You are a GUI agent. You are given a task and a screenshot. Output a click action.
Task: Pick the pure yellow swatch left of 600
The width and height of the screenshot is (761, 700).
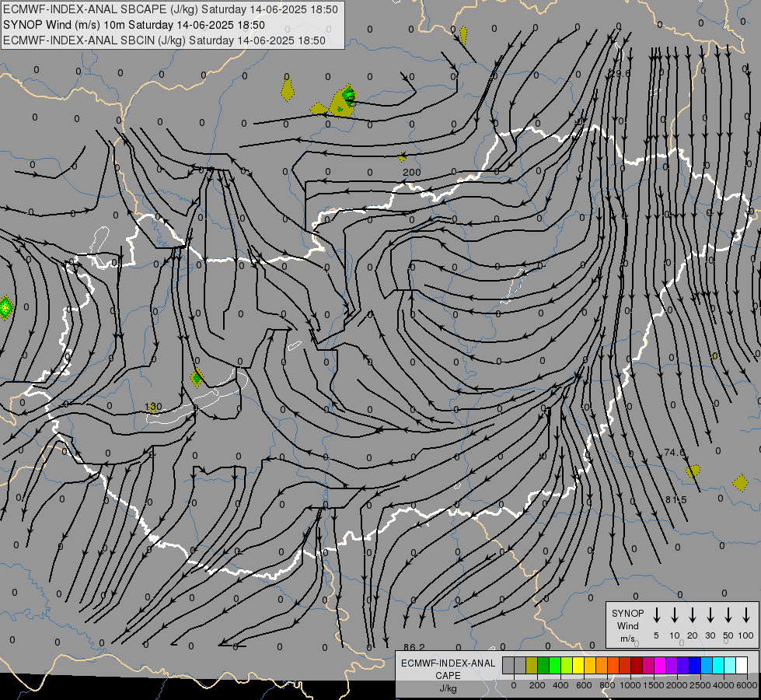(x=578, y=665)
